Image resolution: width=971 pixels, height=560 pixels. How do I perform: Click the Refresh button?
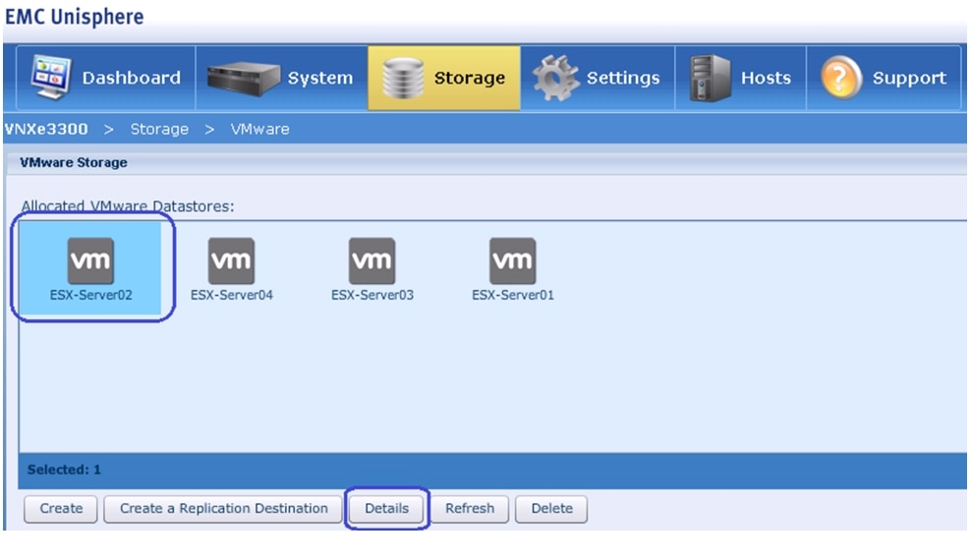470,509
